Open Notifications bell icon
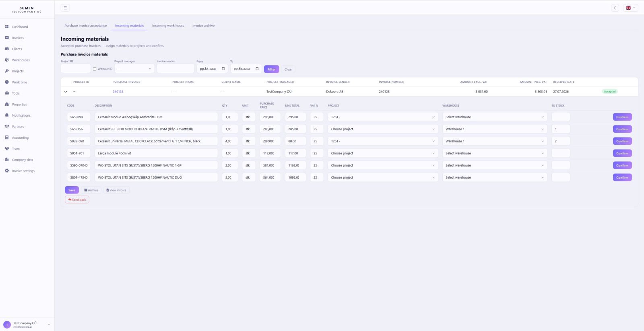The image size is (644, 331). point(7,115)
